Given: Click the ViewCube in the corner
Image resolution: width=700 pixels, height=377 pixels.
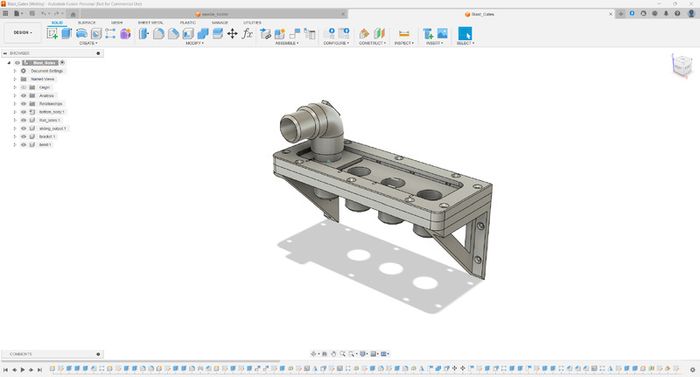Looking at the screenshot, I should point(682,66).
